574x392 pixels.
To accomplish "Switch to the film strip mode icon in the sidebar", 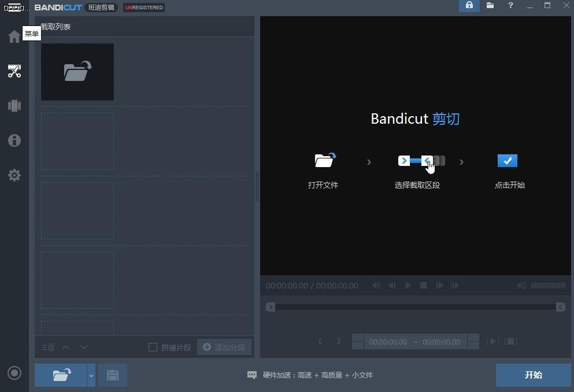I will pos(14,106).
